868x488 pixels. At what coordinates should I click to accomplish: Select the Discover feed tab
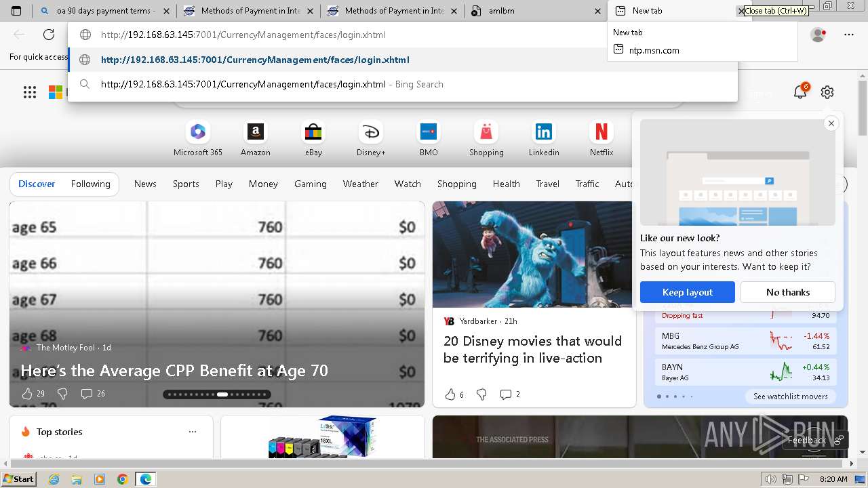pos(37,184)
